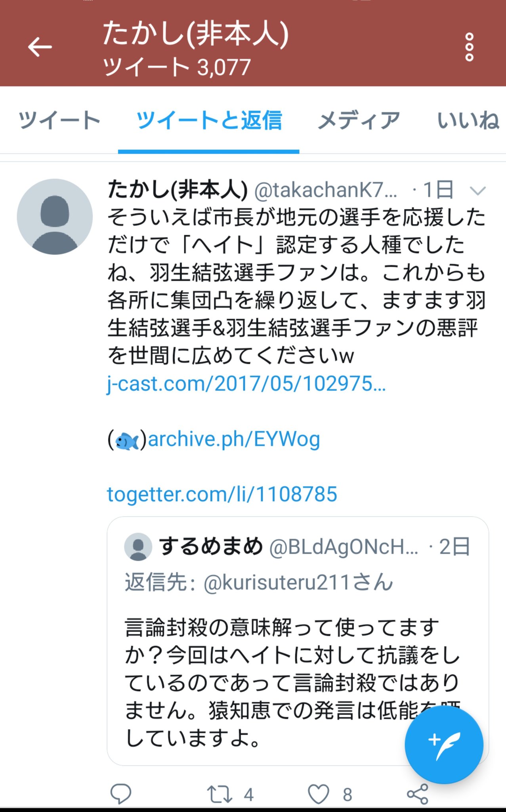
Task: Tap the back arrow in the header
Action: [40, 47]
